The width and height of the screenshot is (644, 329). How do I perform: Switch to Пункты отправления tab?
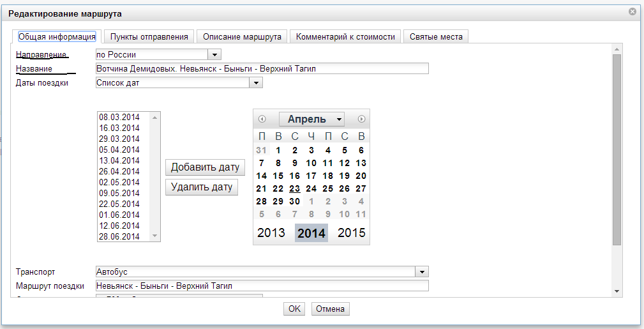(x=149, y=36)
